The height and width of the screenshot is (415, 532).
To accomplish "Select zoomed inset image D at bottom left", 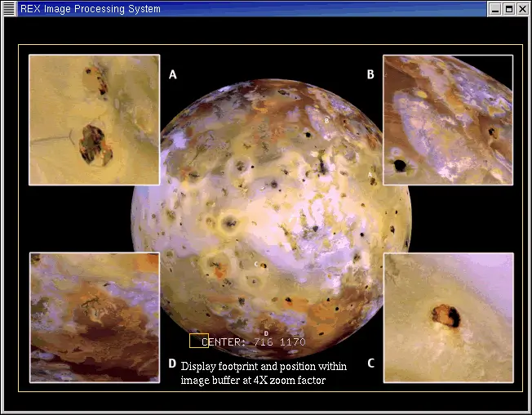I will point(94,317).
